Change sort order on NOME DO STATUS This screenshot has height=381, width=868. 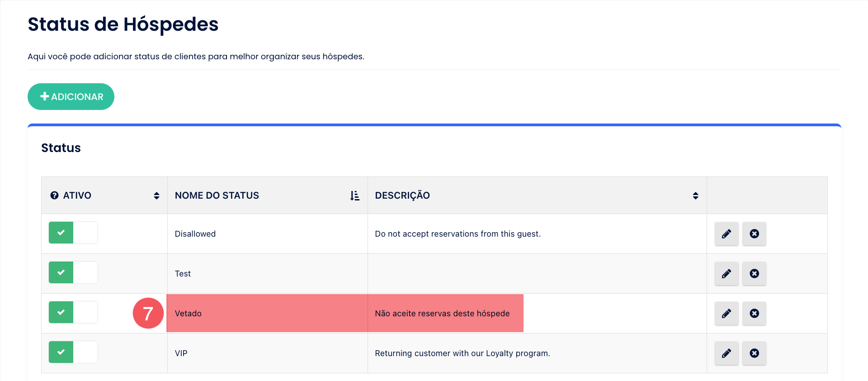[355, 195]
